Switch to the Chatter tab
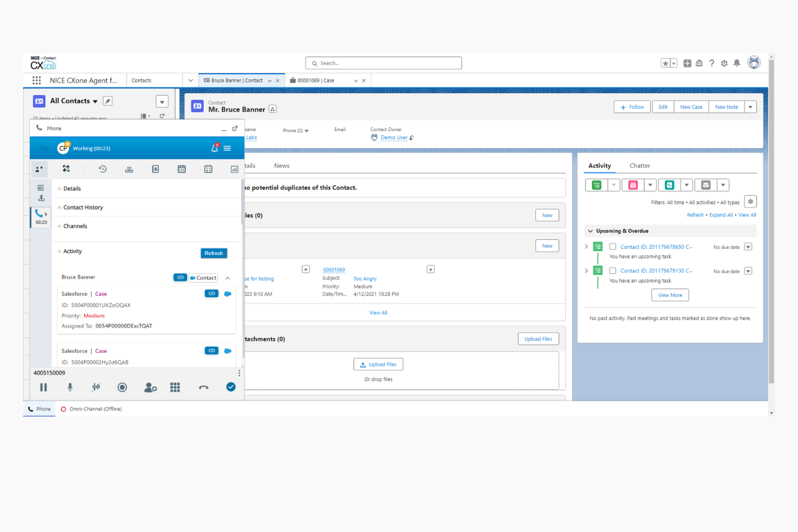This screenshot has width=798, height=532. 639,165
